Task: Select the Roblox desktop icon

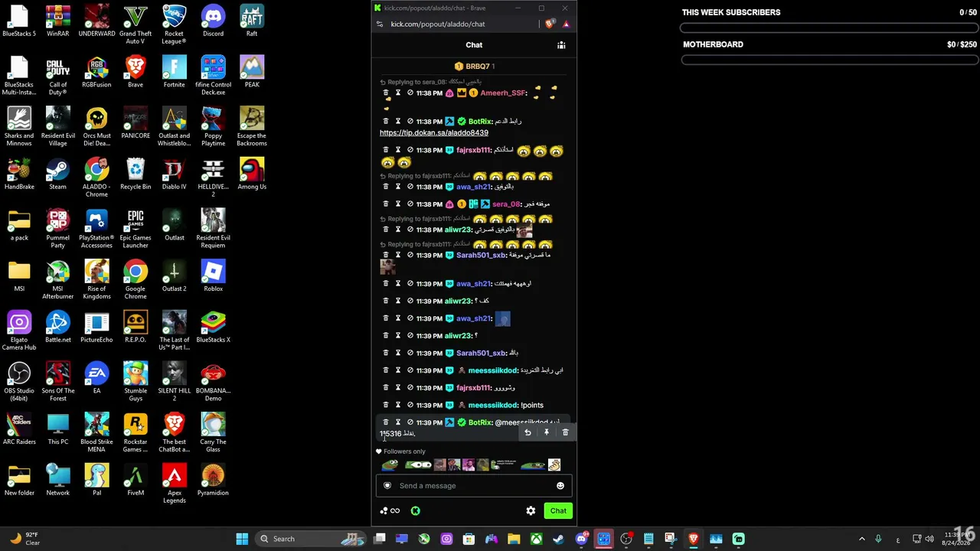Action: (x=213, y=276)
